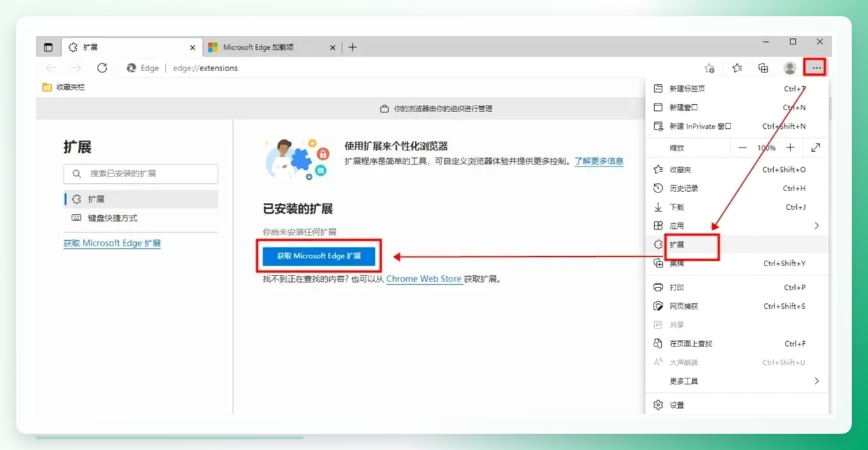
Task: Click the 设置 gear icon in menu
Action: coord(658,405)
